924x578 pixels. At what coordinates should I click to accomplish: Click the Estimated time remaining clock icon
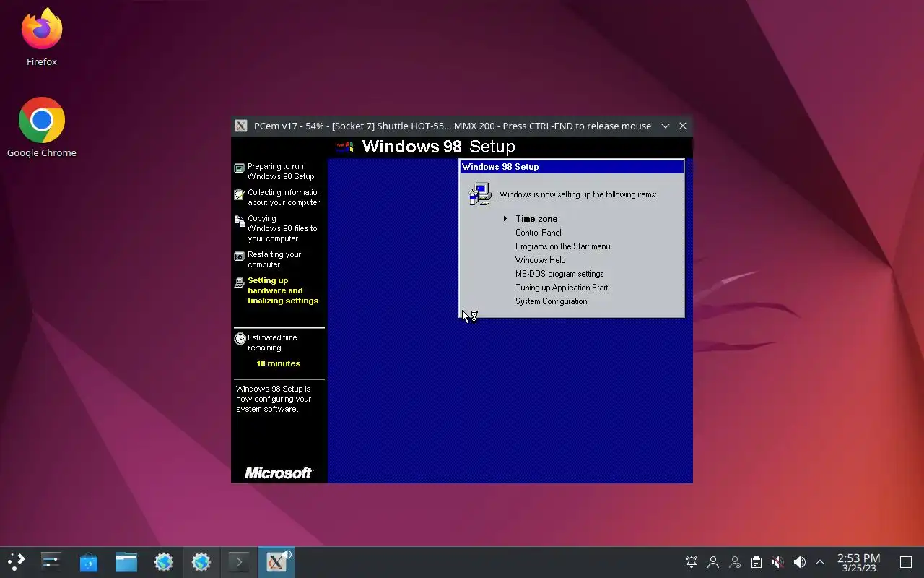tap(240, 339)
